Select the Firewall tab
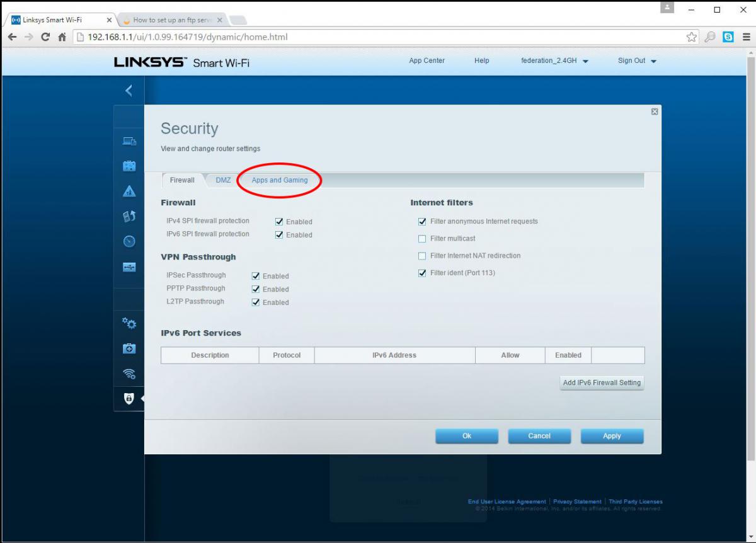Viewport: 756px width, 543px height. tap(182, 180)
